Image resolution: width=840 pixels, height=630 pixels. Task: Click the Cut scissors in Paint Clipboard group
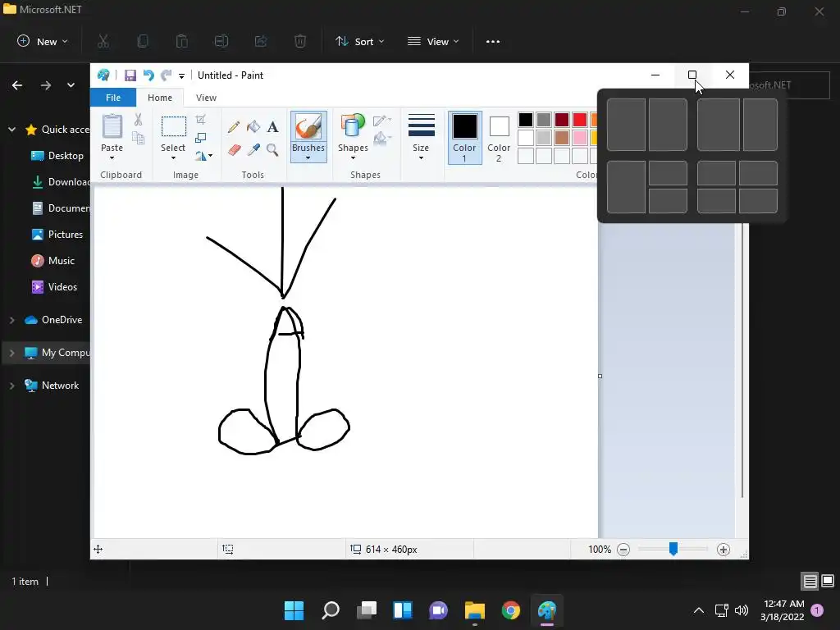138,120
